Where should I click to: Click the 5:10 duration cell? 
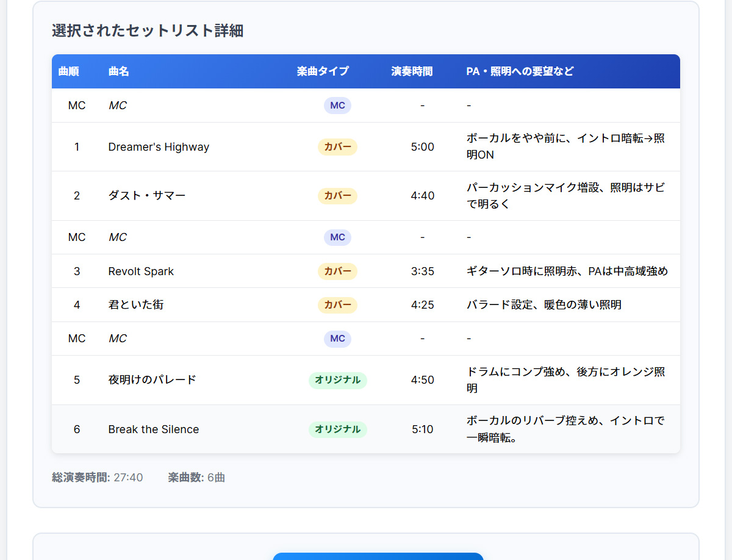coord(423,429)
